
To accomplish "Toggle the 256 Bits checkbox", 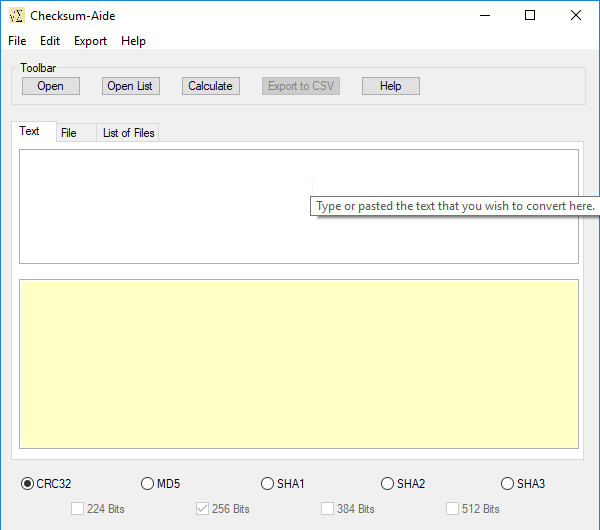I will pyautogui.click(x=223, y=509).
